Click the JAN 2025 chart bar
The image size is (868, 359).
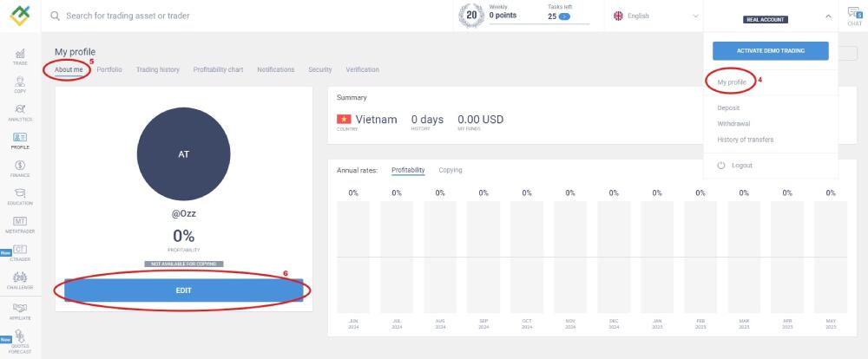coord(656,258)
